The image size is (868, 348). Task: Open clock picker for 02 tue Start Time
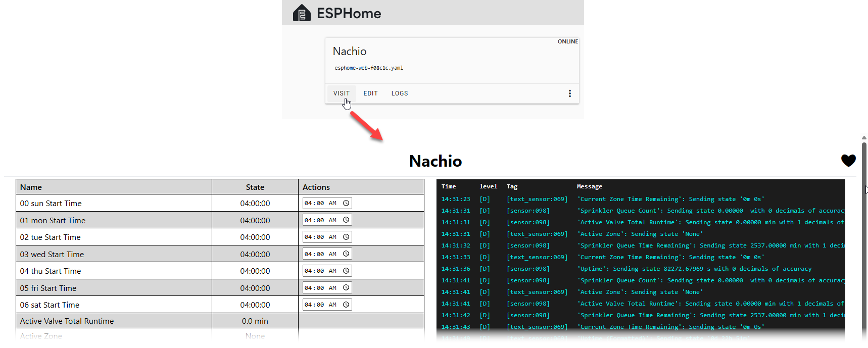tap(346, 237)
